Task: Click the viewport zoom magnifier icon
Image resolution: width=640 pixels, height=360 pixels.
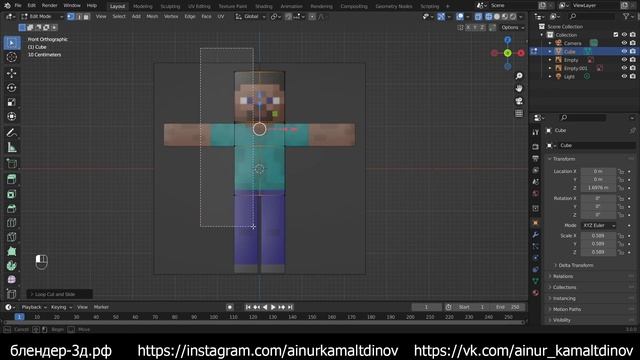Action: click(x=519, y=76)
